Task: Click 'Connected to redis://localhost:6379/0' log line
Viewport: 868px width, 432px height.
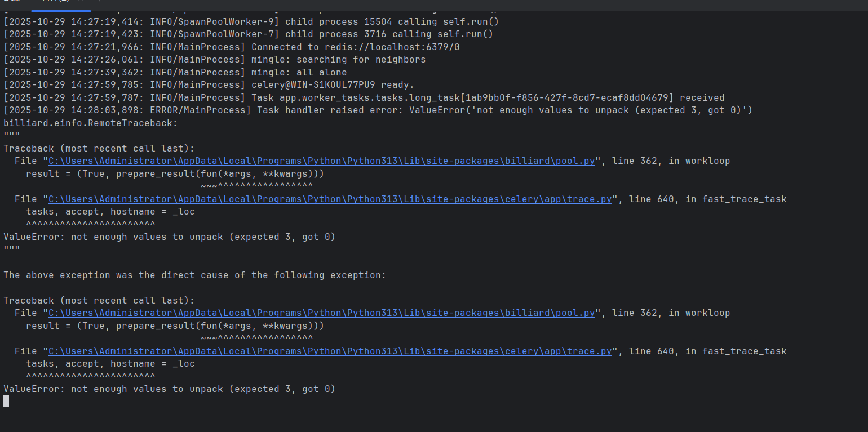Action: tap(232, 47)
